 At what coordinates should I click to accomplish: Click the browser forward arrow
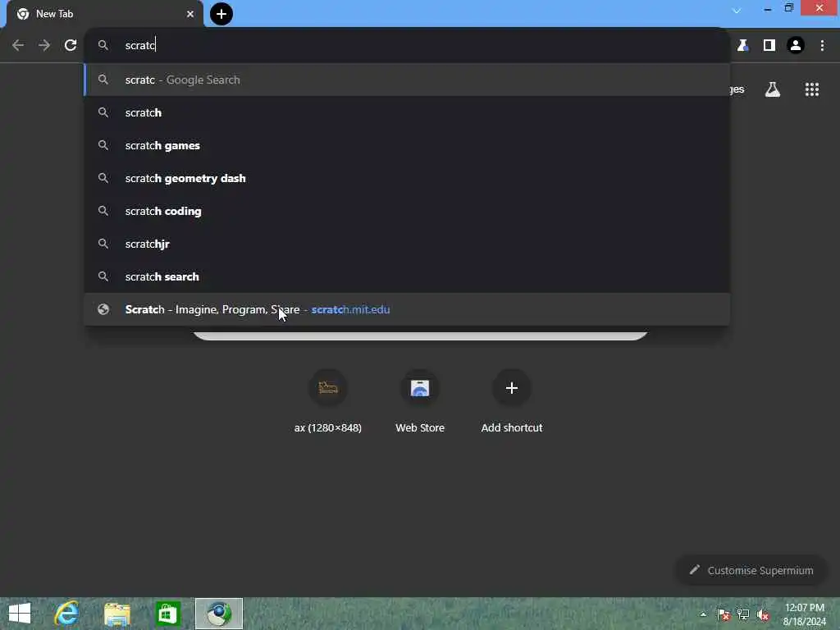(x=44, y=46)
